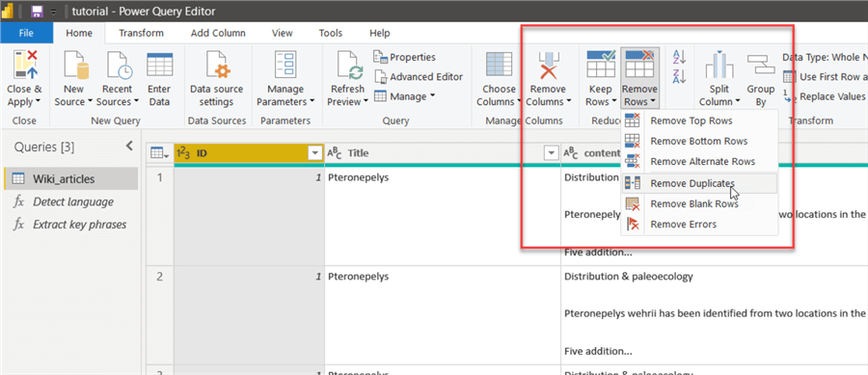Click the Pteronepelys title cell in row 2
Image resolution: width=868 pixels, height=375 pixels.
[x=443, y=314]
